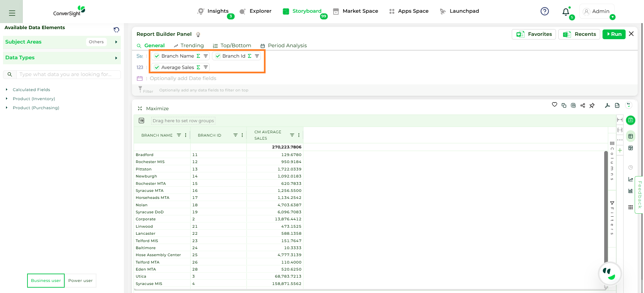Toggle the Average Sales field checkbox

157,68
